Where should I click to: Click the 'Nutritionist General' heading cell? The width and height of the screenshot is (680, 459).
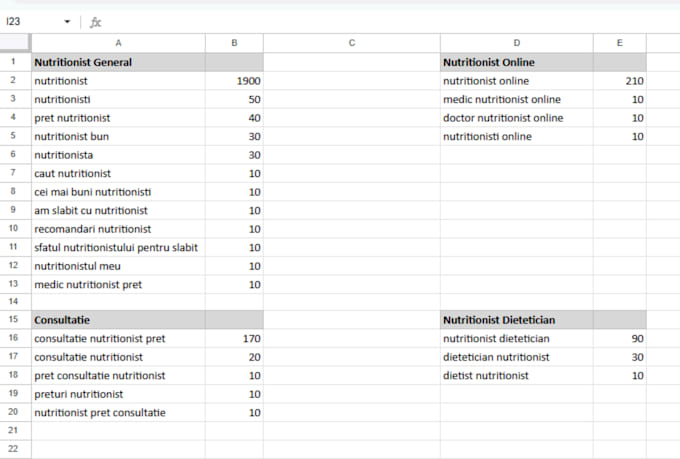point(118,62)
